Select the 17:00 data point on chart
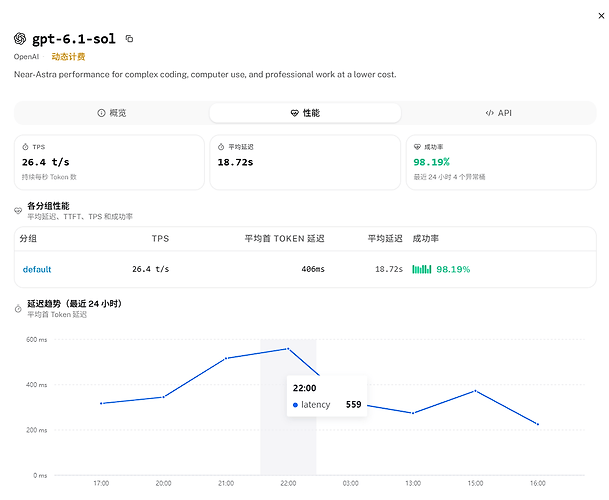Screen dimensions: 609x500 click(101, 403)
